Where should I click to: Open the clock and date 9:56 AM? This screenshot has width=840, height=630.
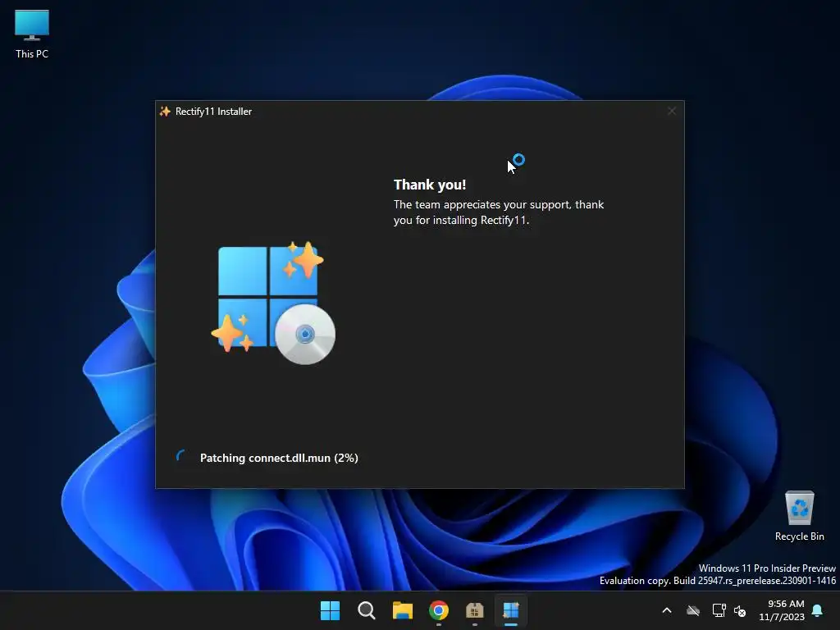782,610
